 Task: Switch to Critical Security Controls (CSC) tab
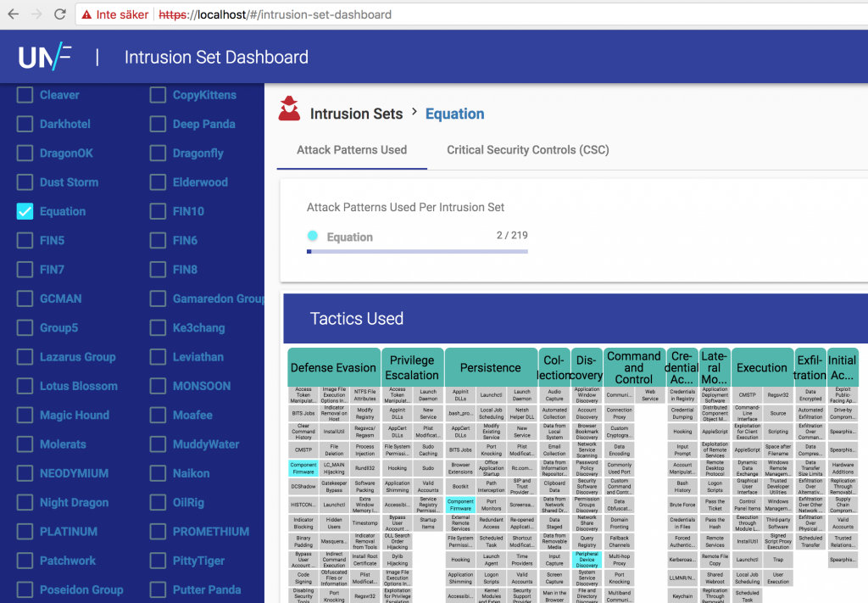527,150
